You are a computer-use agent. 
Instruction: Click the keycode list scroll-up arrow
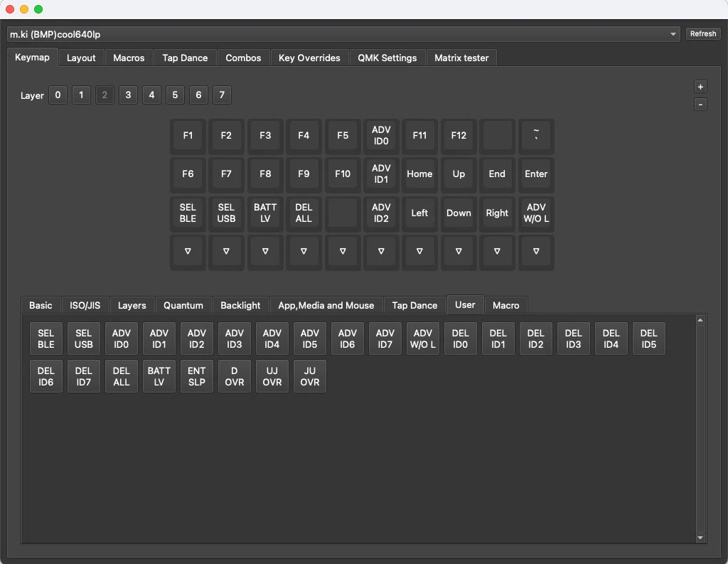pyautogui.click(x=700, y=320)
